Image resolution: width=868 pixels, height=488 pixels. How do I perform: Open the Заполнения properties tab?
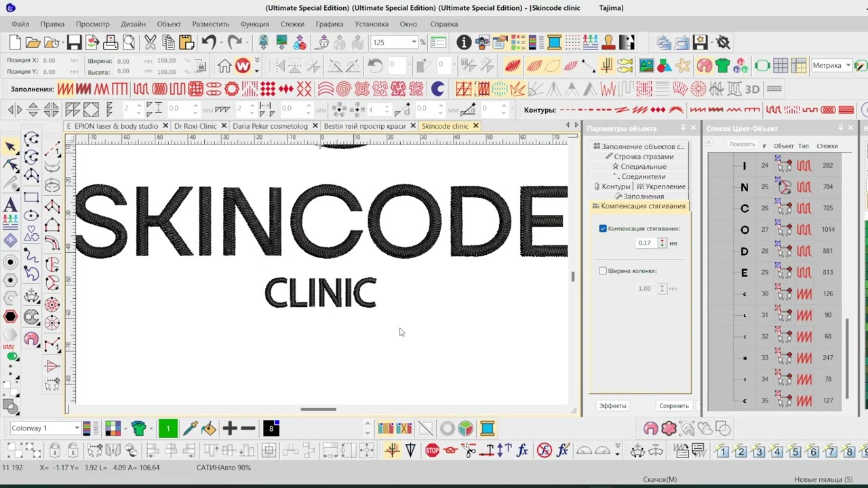pyautogui.click(x=639, y=197)
